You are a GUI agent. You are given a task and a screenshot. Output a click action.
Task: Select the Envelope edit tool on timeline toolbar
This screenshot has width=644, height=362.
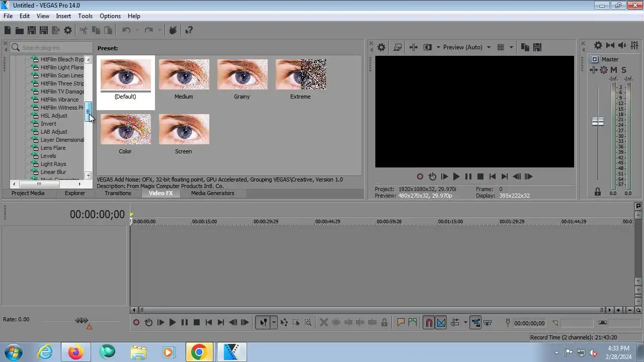click(x=284, y=323)
